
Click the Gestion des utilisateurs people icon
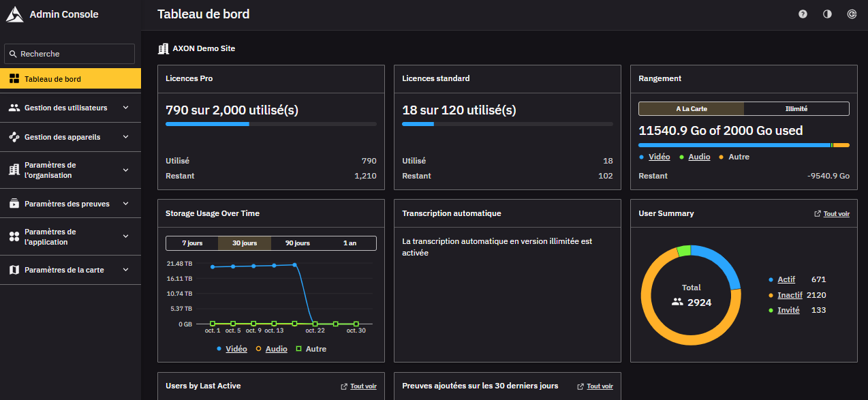coord(14,108)
